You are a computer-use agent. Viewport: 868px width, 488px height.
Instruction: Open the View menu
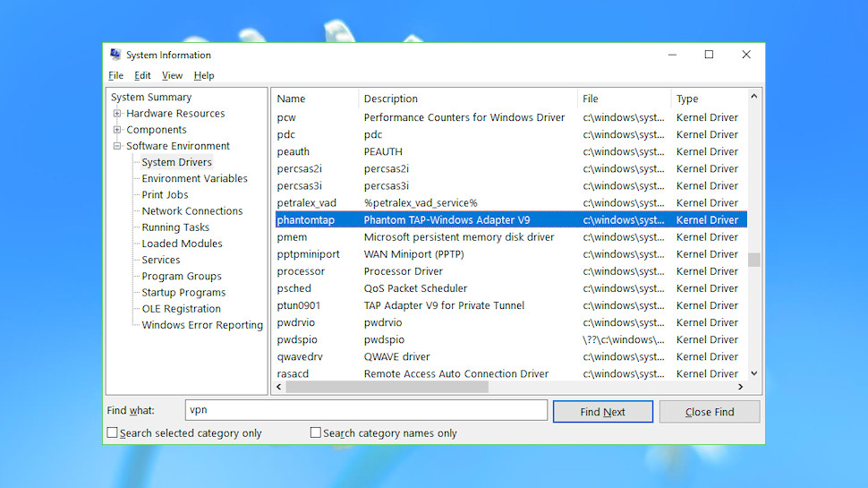(172, 75)
